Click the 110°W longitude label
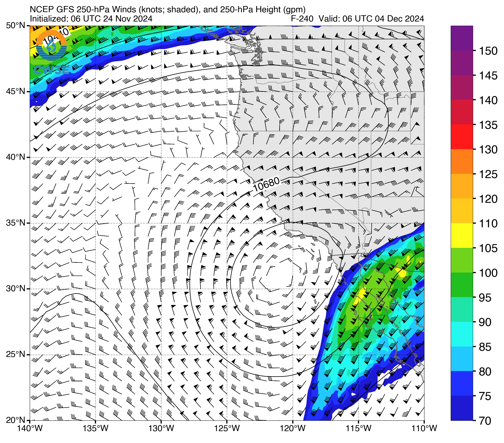The image size is (504, 443). (x=424, y=429)
